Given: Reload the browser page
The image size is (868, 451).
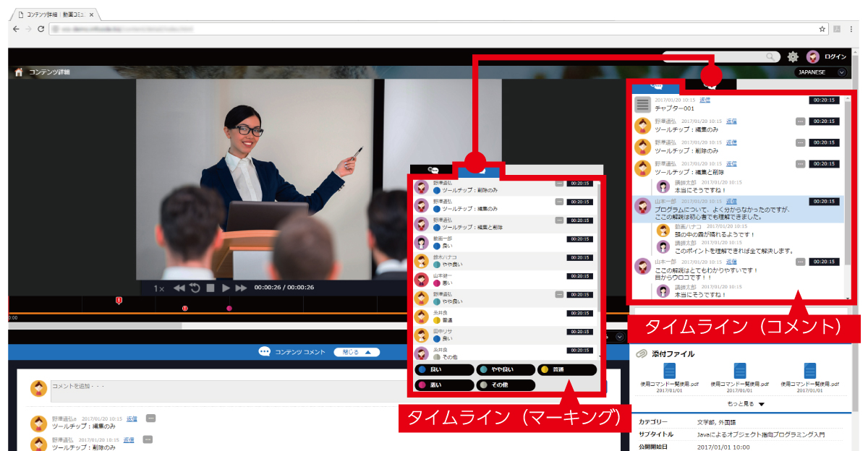Looking at the screenshot, I should point(41,29).
